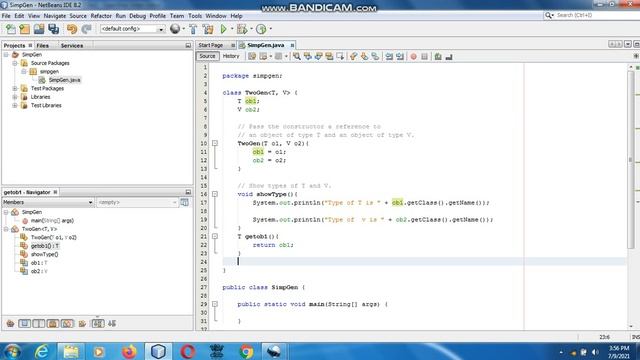
Task: Click the Debug Project toolbar icon
Action: pos(242,29)
